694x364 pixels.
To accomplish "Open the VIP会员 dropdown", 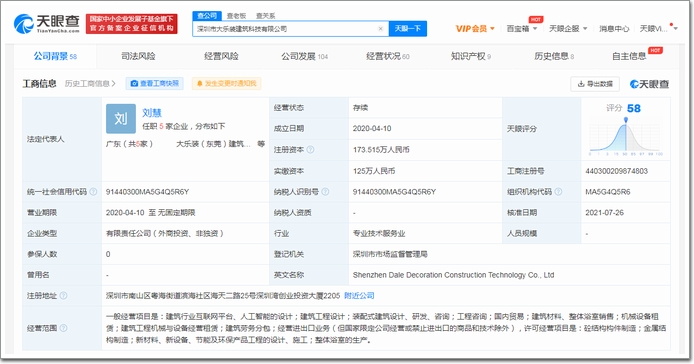I will [475, 29].
